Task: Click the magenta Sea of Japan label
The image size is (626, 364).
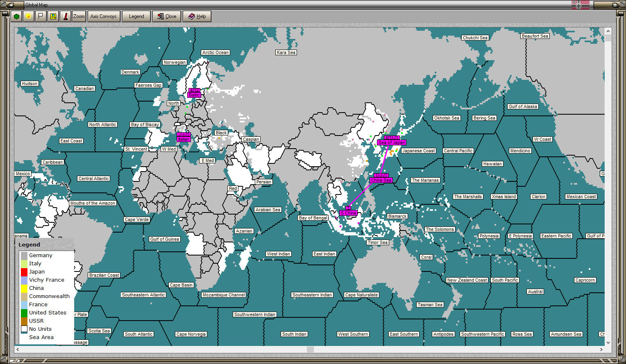Action: [x=392, y=142]
